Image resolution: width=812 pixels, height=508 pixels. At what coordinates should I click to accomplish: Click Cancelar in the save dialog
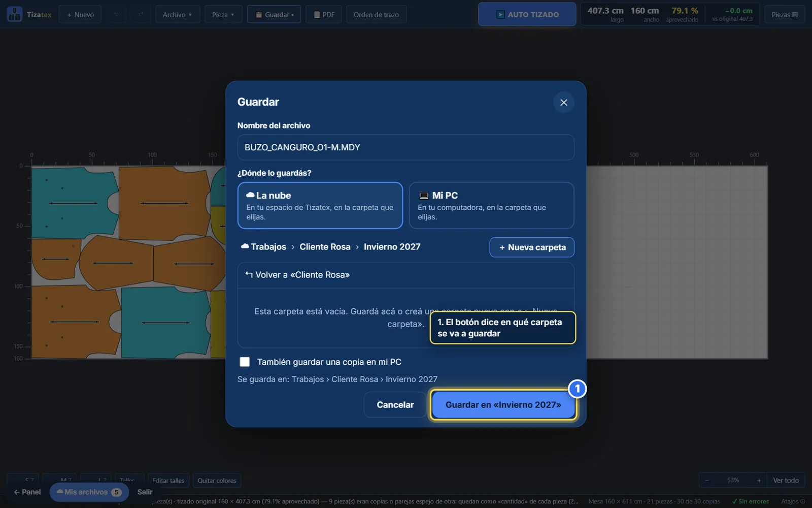[395, 405]
